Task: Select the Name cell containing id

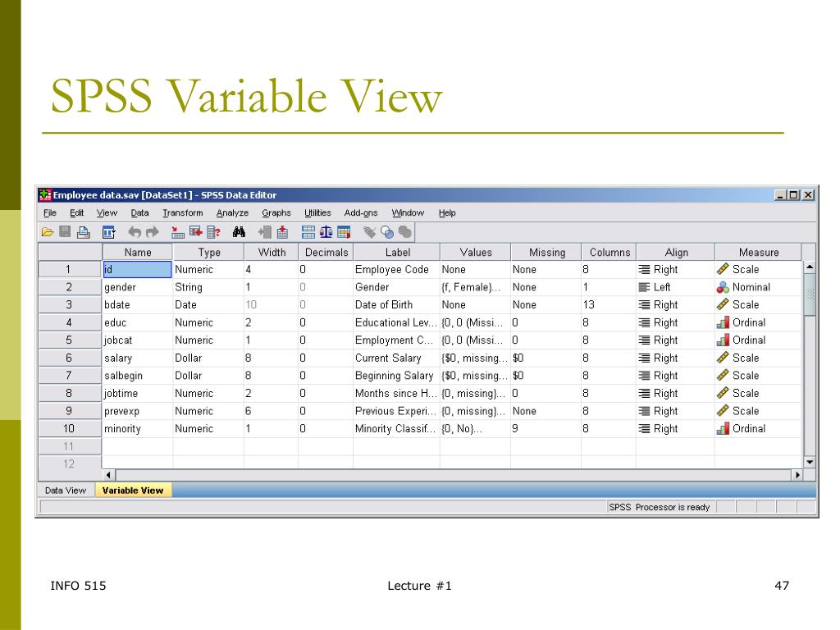Action: tap(137, 269)
